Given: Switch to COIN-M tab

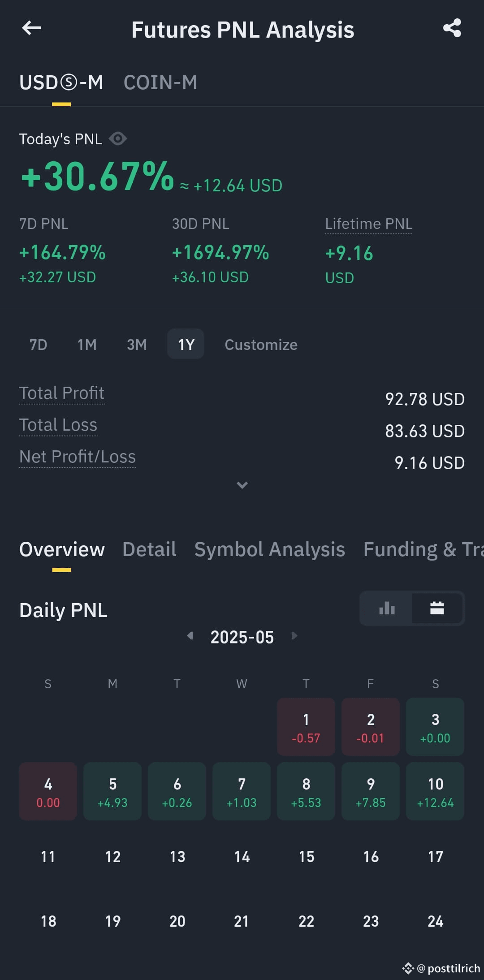Looking at the screenshot, I should point(160,82).
